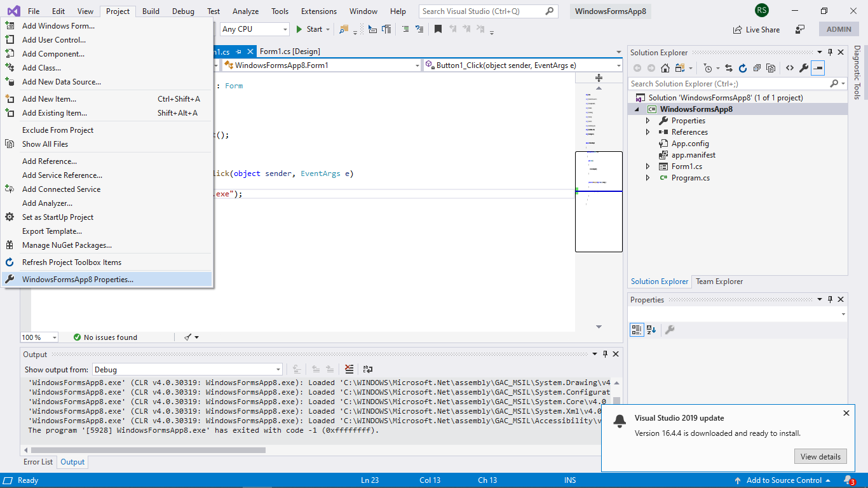Image resolution: width=868 pixels, height=488 pixels.
Task: Toggle auto-hide pin on Properties panel
Action: (x=830, y=299)
